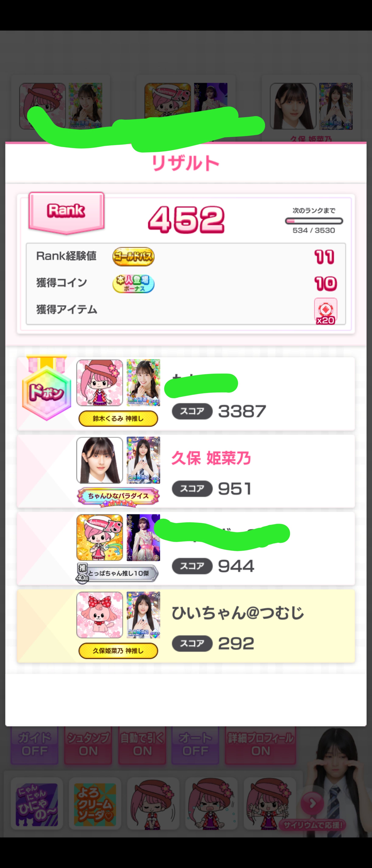Send the にゃんにゃんひにゃの stamp
This screenshot has width=372, height=868.
click(x=37, y=804)
